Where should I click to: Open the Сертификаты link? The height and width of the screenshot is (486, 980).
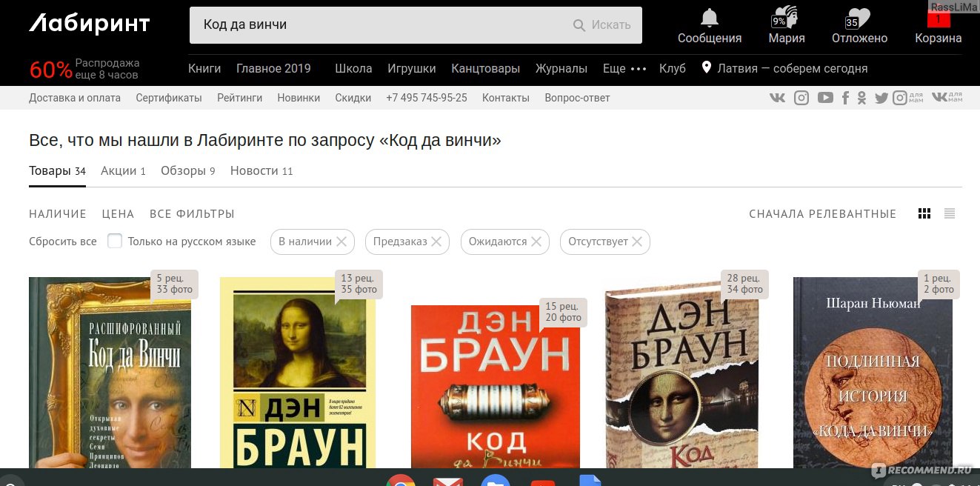[169, 98]
